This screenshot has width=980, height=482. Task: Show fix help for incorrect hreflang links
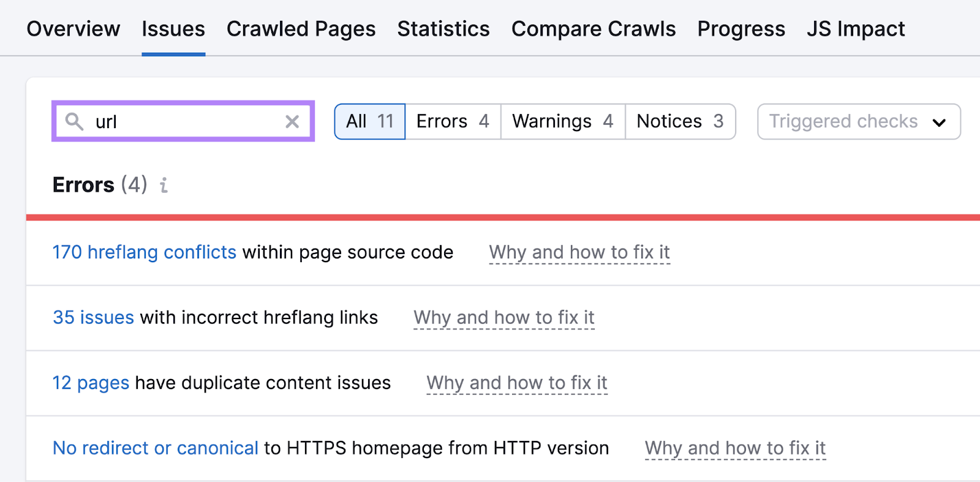(504, 317)
